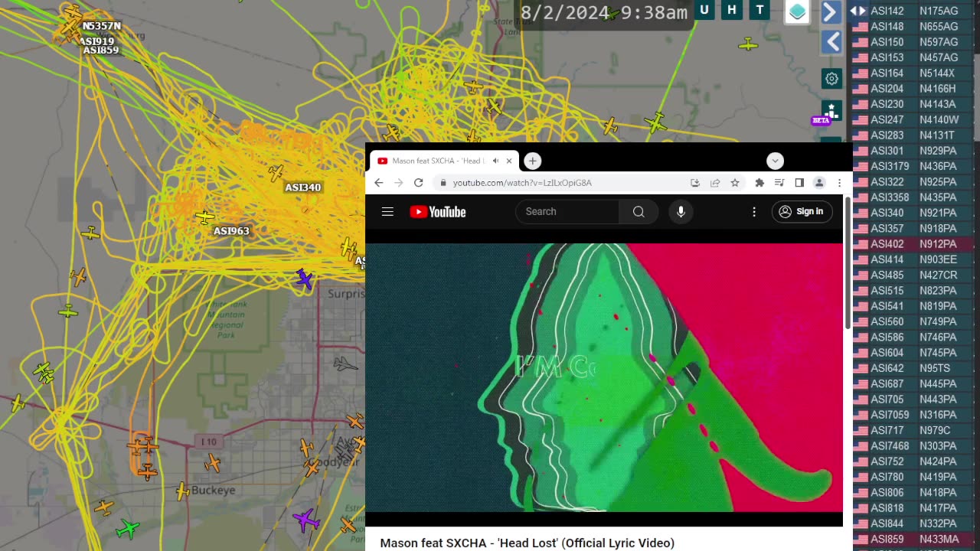Select the yellow aircraft near top right
This screenshot has height=551, width=980.
coord(748,44)
